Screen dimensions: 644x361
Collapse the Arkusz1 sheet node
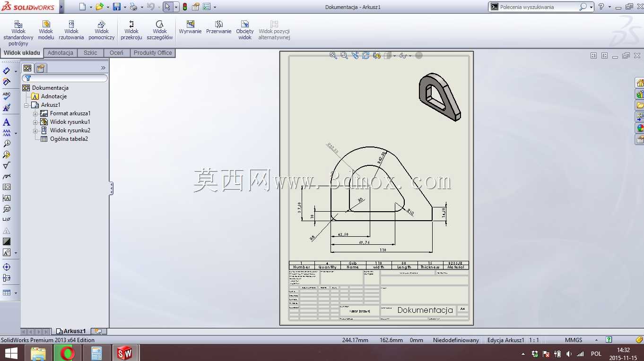click(x=26, y=105)
